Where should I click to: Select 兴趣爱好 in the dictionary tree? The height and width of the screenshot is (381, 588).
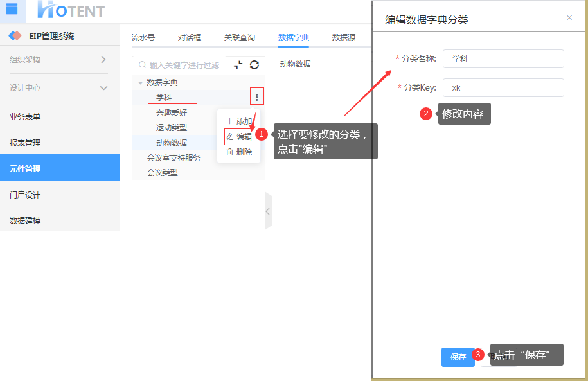tap(172, 112)
